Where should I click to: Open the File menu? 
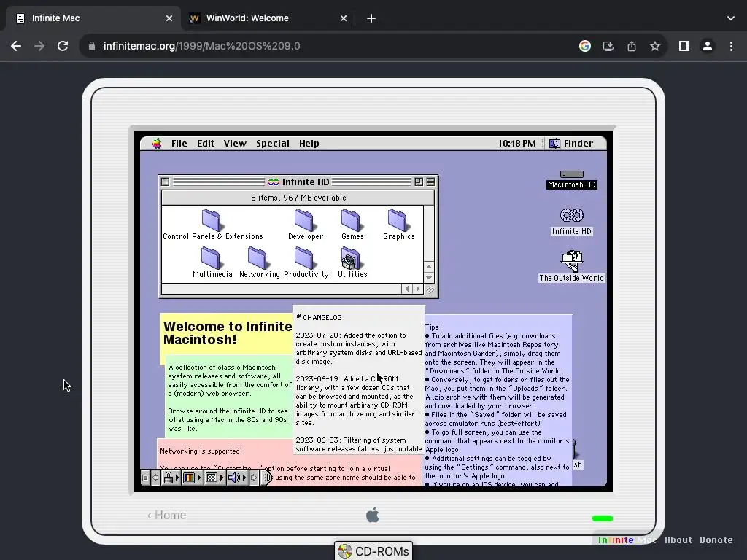click(179, 144)
